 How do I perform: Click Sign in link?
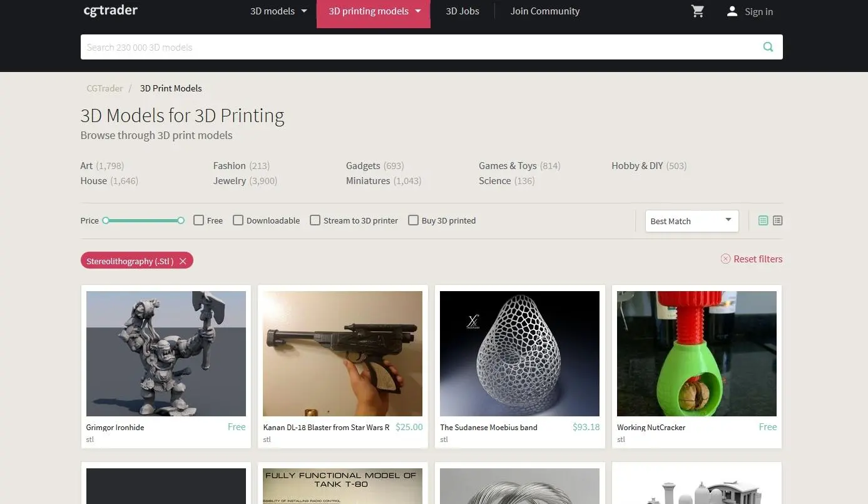758,12
